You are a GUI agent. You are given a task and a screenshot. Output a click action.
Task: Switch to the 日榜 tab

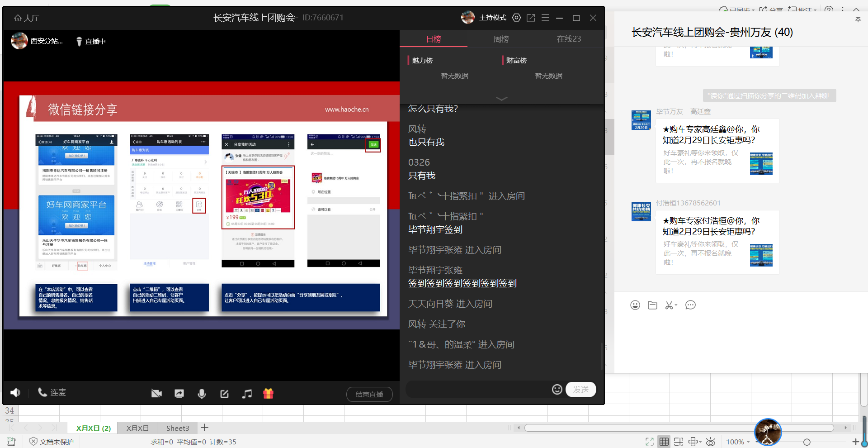pyautogui.click(x=434, y=39)
